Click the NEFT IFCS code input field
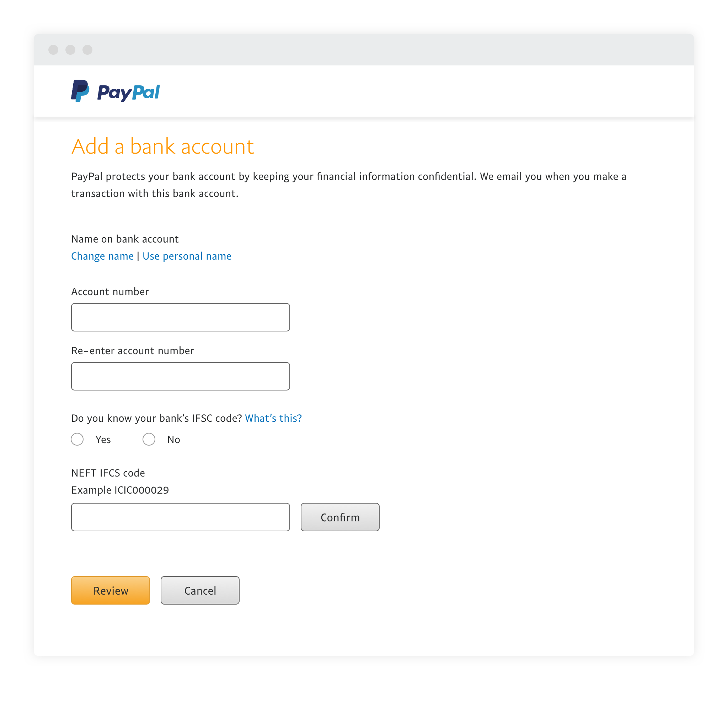This screenshot has width=728, height=707. [180, 517]
